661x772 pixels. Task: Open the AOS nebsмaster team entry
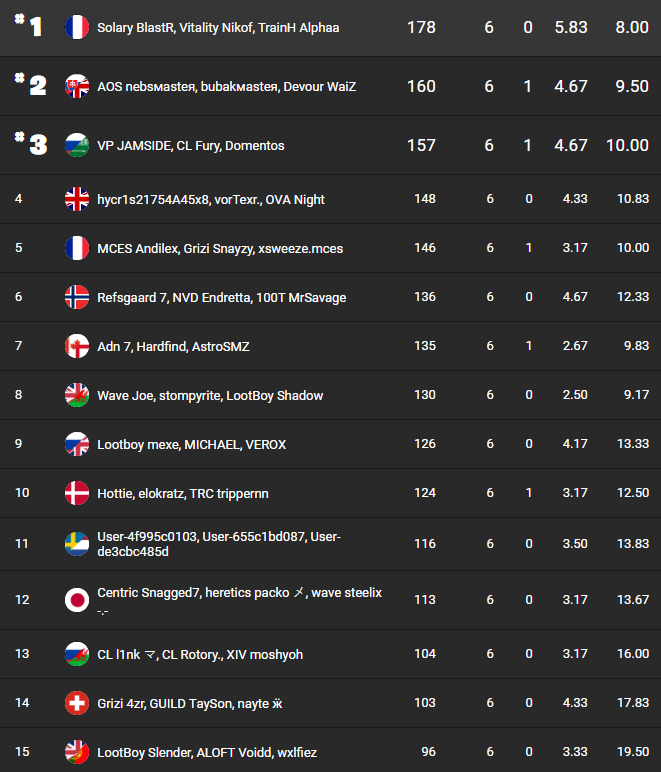click(226, 87)
